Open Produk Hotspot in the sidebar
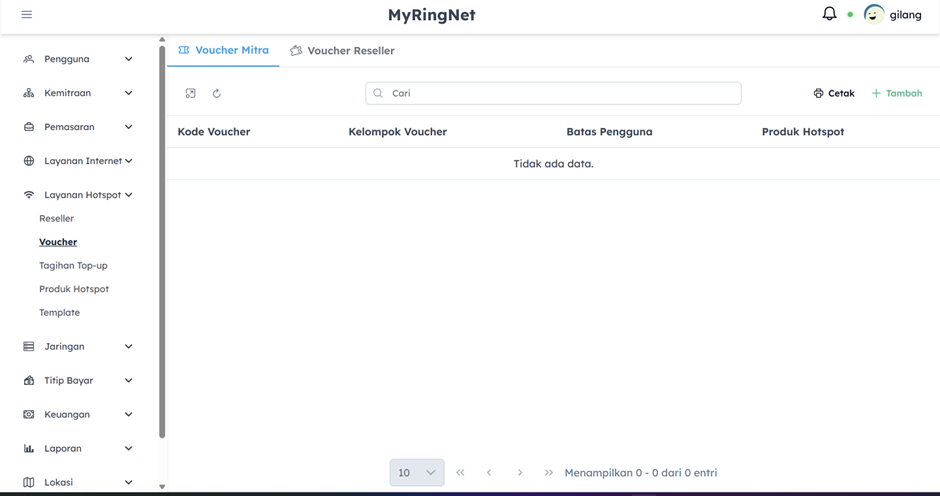Screen dimensions: 940x496 tap(74, 289)
